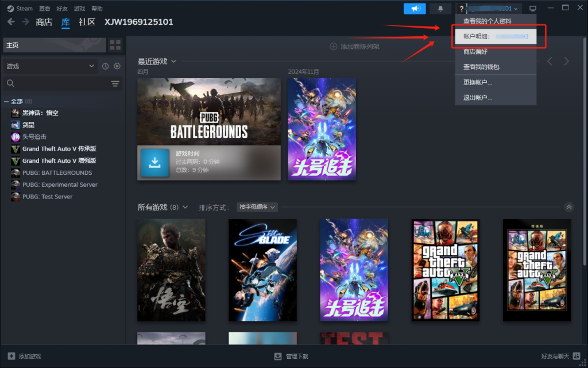Open Black Myth Wukong cover in all games
The height and width of the screenshot is (368, 588).
click(171, 270)
